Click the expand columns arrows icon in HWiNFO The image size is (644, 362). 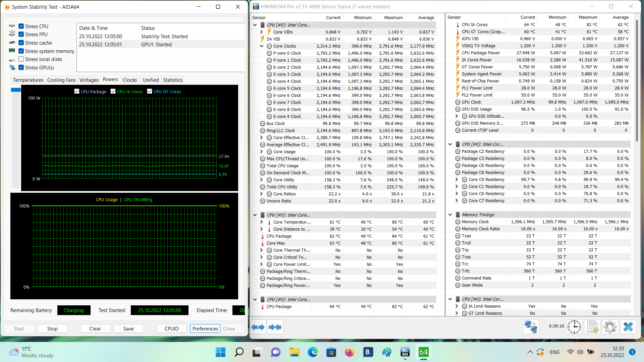258,327
